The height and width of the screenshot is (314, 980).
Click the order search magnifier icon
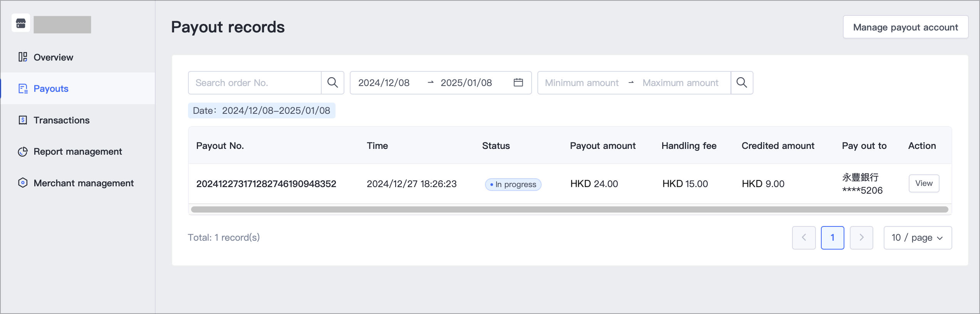[332, 83]
